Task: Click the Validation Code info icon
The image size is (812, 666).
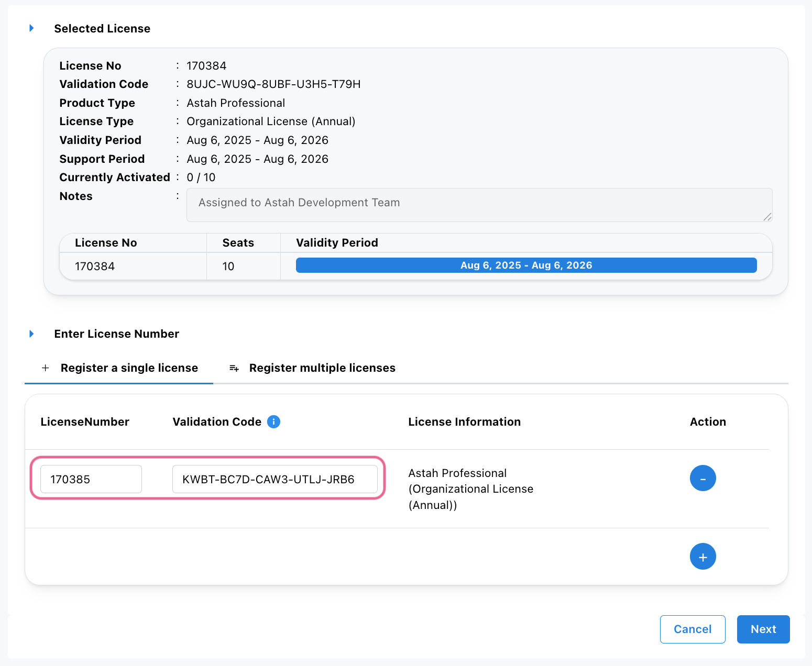Action: (x=273, y=421)
